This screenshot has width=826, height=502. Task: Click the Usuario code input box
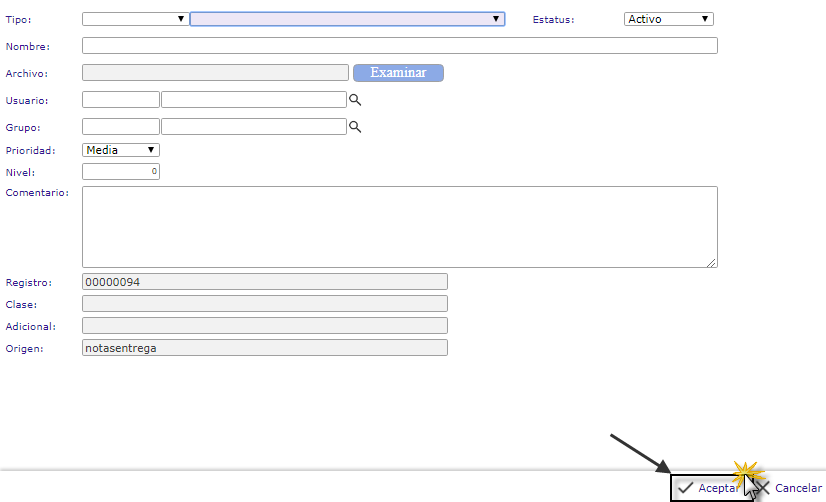click(120, 99)
